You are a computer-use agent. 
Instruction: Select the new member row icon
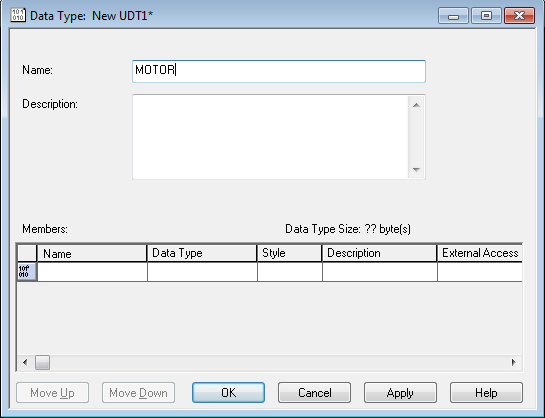[x=27, y=271]
